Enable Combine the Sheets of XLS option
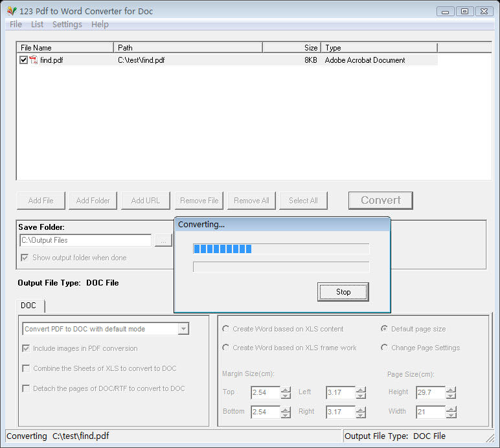Image resolution: width=500 pixels, height=448 pixels. (26, 368)
